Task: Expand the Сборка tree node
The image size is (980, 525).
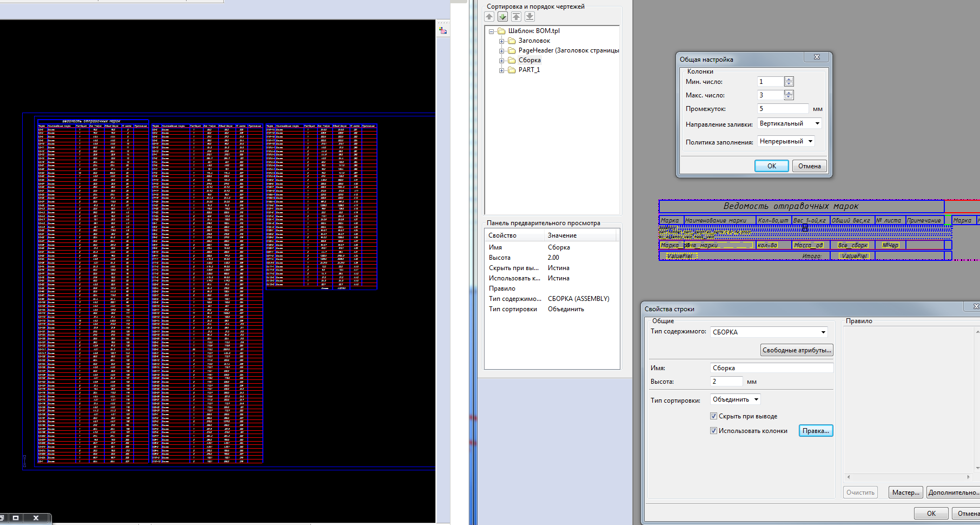Action: tap(501, 60)
